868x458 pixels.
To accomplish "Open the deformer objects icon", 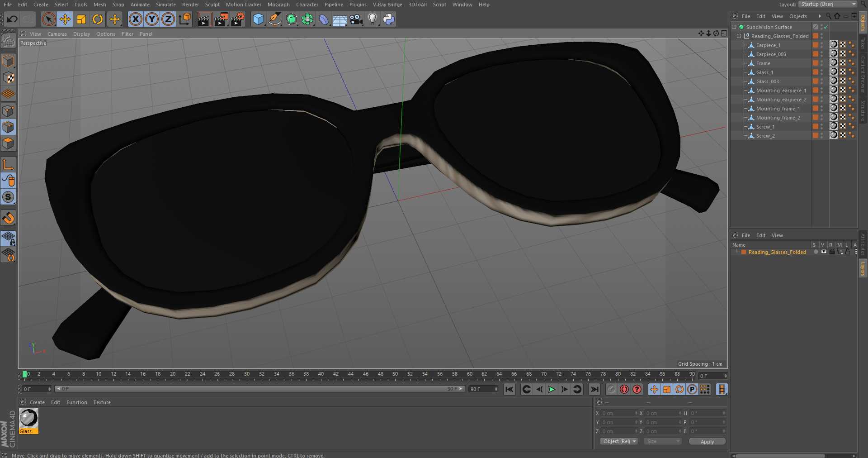I will (x=324, y=19).
